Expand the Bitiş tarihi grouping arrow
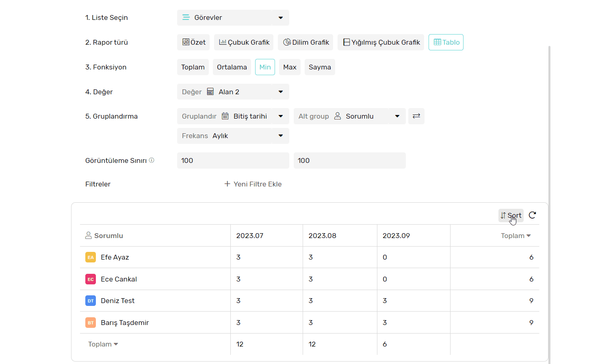The image size is (613, 364). tap(281, 116)
